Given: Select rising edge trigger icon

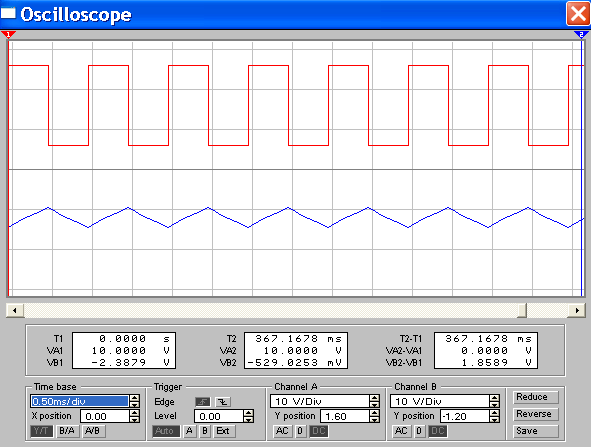Looking at the screenshot, I should (203, 402).
